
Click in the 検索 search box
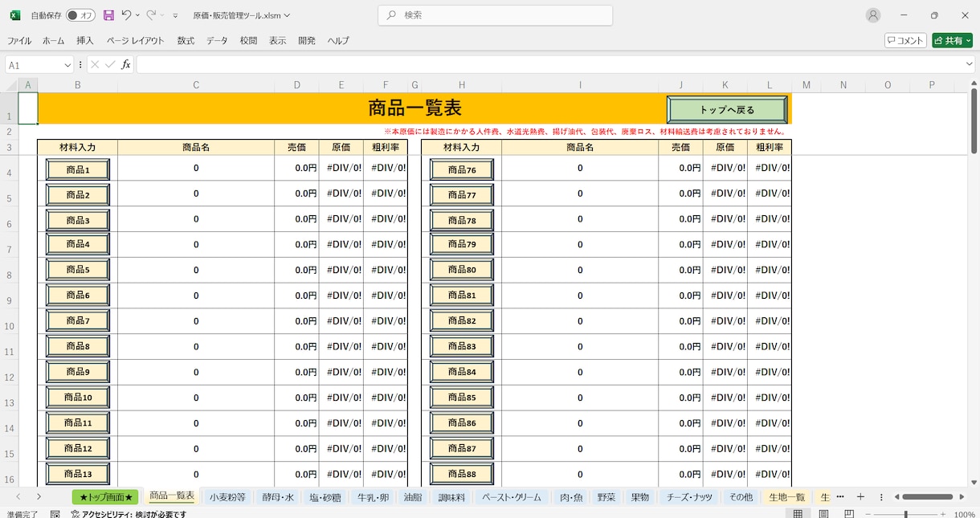click(x=496, y=15)
